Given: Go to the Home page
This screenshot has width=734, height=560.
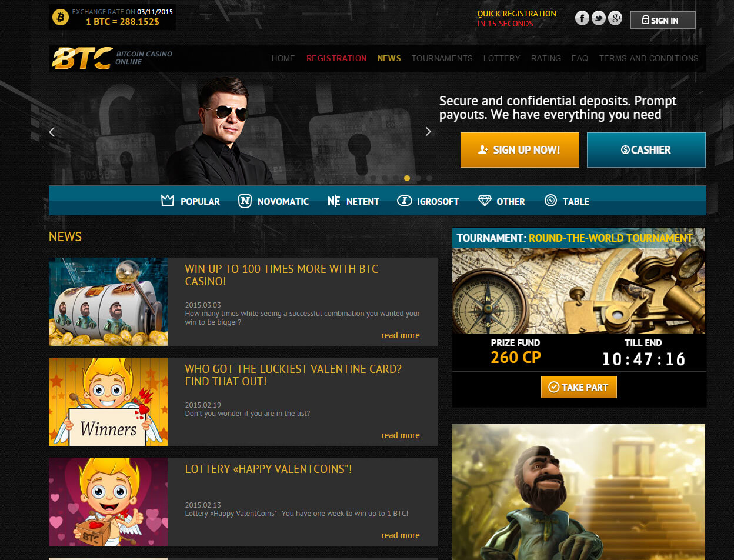Looking at the screenshot, I should (x=283, y=58).
